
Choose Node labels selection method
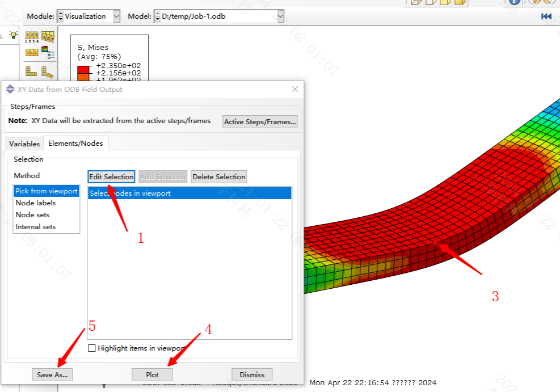(x=47, y=203)
